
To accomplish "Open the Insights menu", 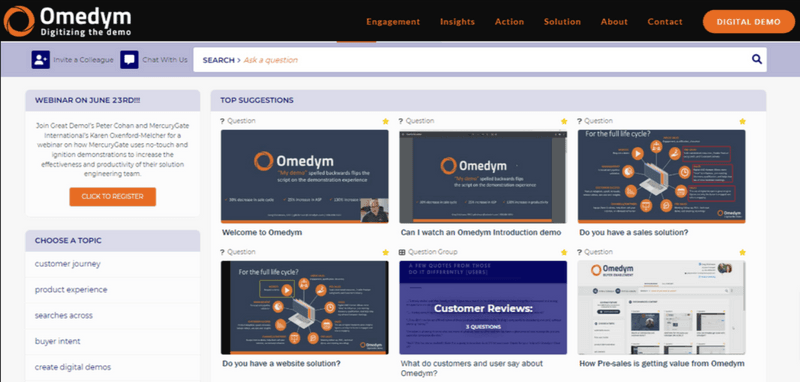I will coord(457,22).
